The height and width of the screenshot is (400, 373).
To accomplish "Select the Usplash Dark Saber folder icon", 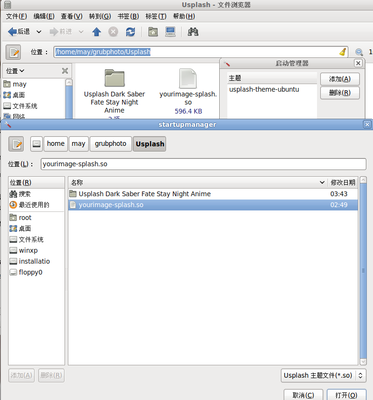I will pyautogui.click(x=114, y=78).
